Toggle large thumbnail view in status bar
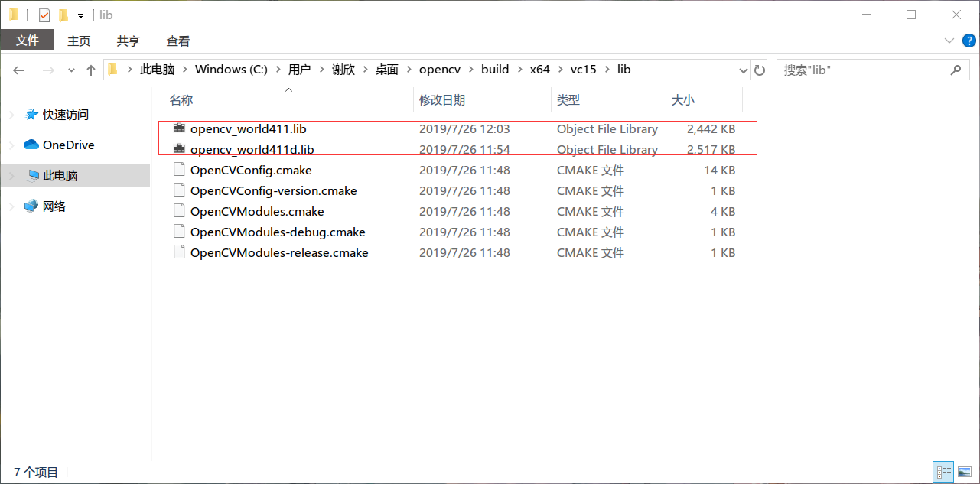Screen dimensions: 980x484 tap(965, 472)
